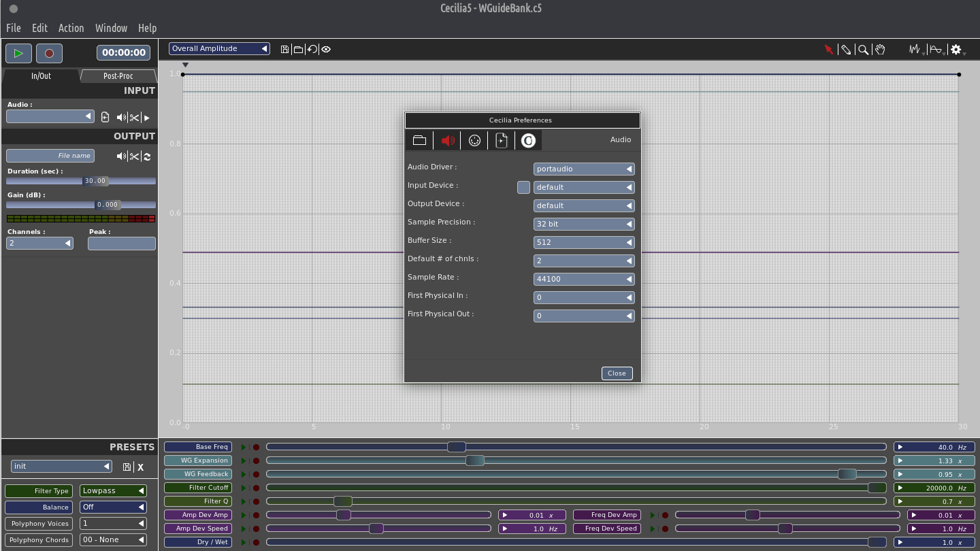Open the Edit menu
The width and height of the screenshot is (980, 551).
click(x=39, y=28)
